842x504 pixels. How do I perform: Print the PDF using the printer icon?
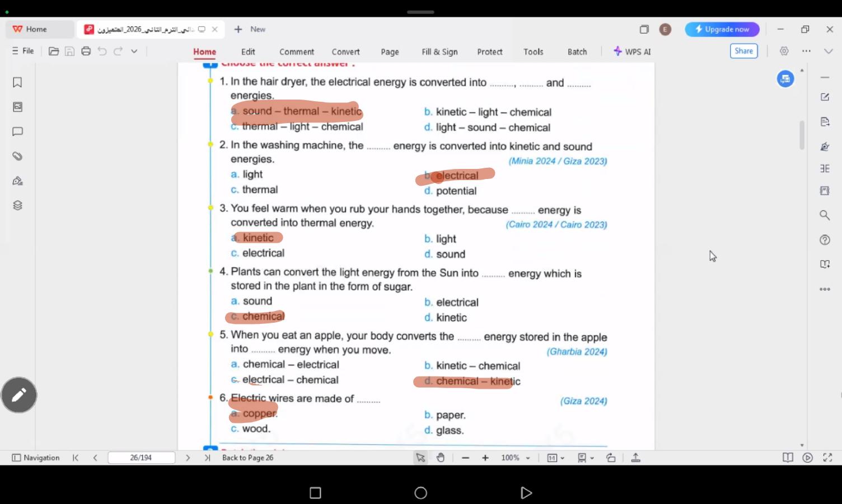click(x=86, y=51)
